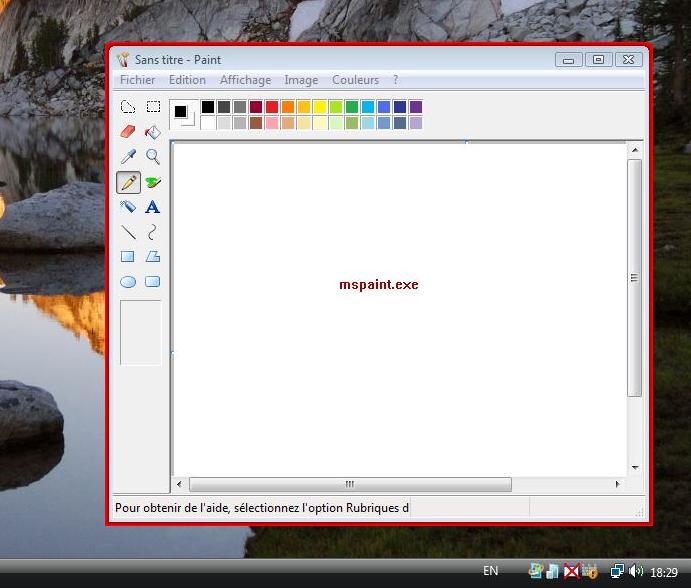Pick the orange color swatch
This screenshot has width=691, height=588.
tap(288, 107)
